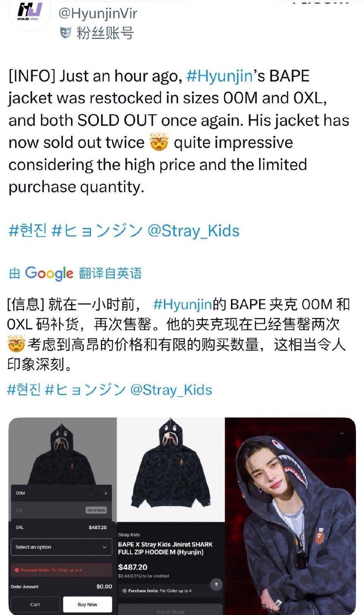The image size is (364, 615).
Task: Open the HyunjinVir profile avatar
Action: (x=30, y=14)
